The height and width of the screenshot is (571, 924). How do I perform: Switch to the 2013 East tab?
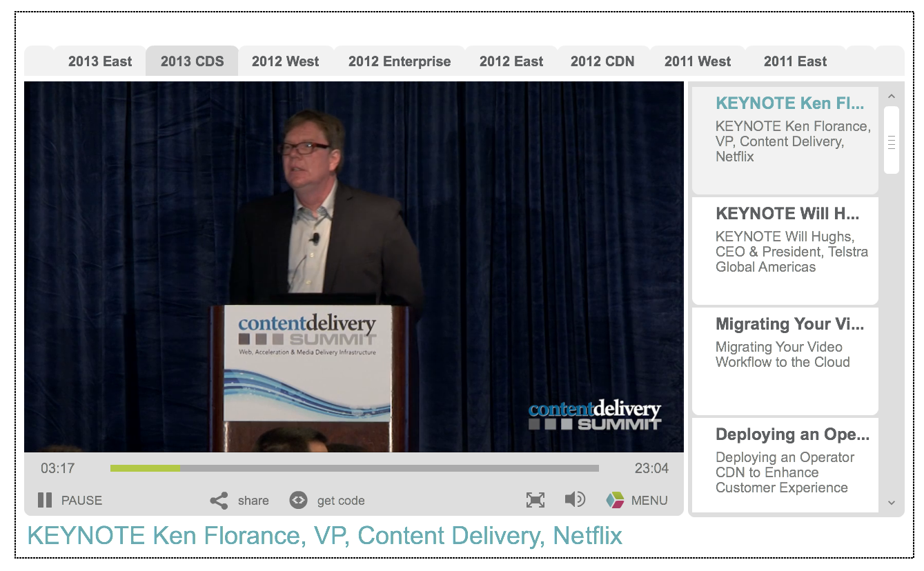(x=100, y=61)
